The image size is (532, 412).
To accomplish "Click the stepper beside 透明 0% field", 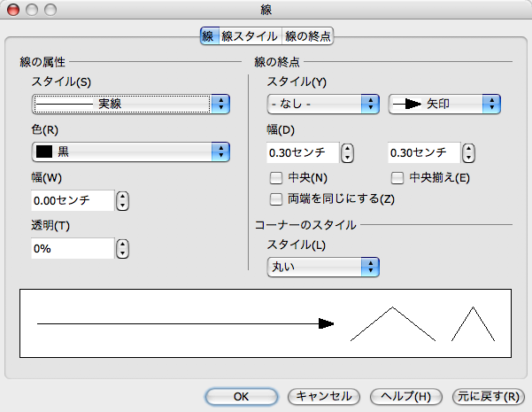I will click(x=123, y=249).
